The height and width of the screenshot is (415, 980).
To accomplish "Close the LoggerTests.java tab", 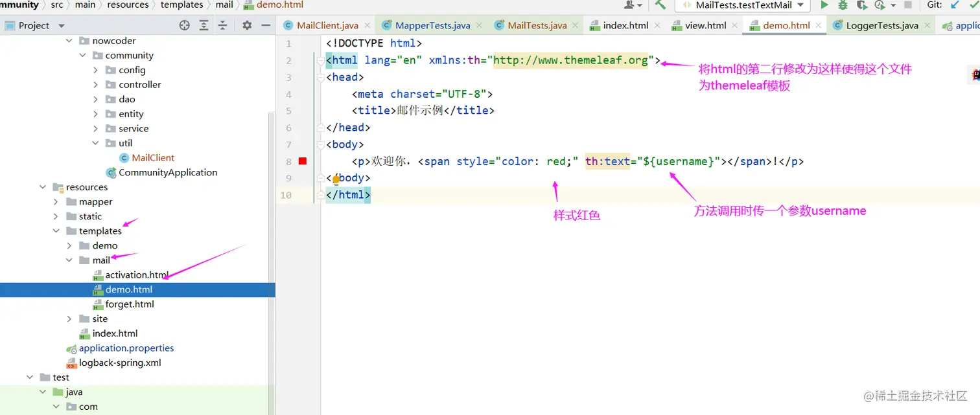I will click(927, 25).
